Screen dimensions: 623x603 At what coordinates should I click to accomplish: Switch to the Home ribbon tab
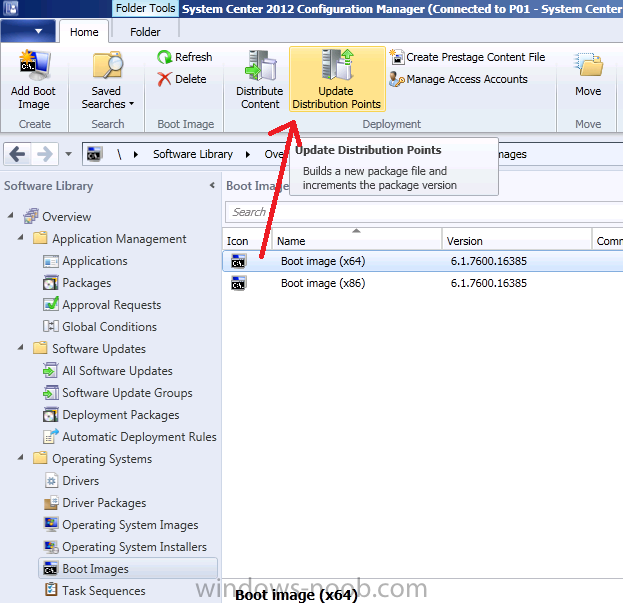coord(84,32)
